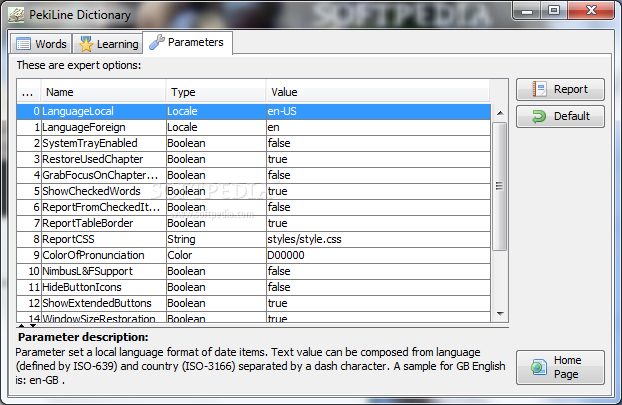
Task: Switch to the Learning tab
Action: 108,44
